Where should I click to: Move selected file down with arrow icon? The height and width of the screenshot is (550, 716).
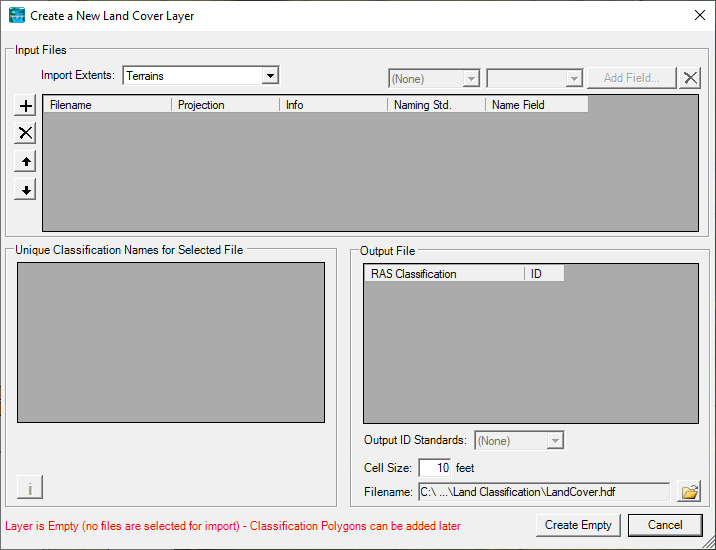click(x=27, y=189)
